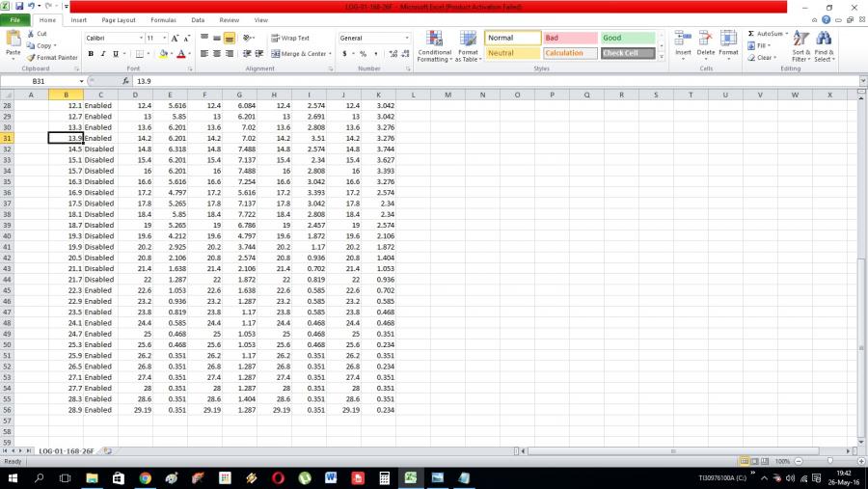Click the AutoSum sigma icon
Screen dimensions: 868x489
[752, 34]
